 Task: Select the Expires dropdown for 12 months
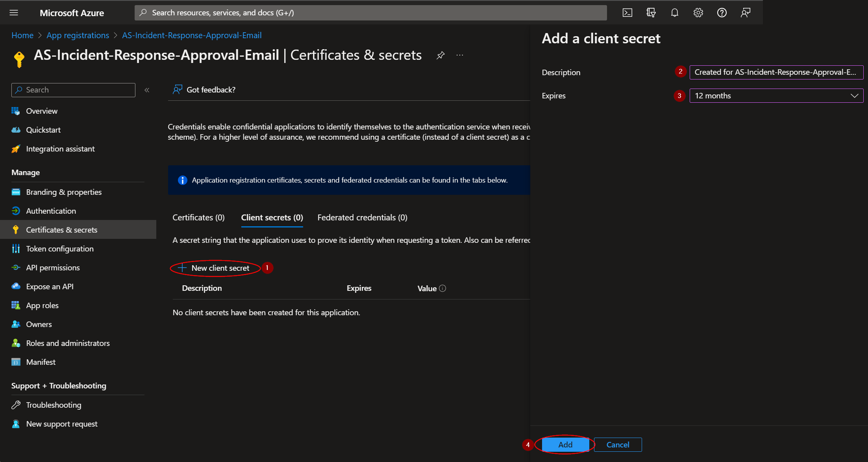[x=774, y=95]
